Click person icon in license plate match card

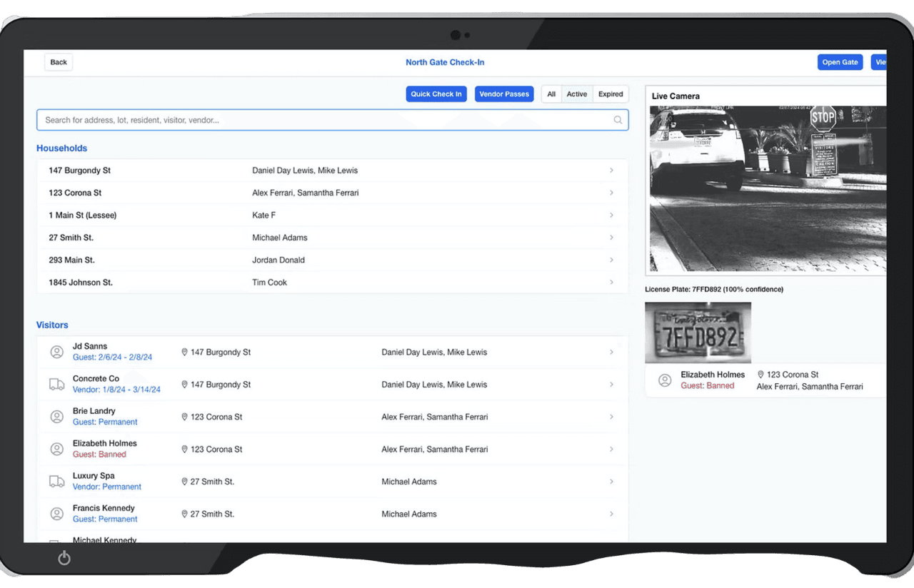tap(665, 380)
